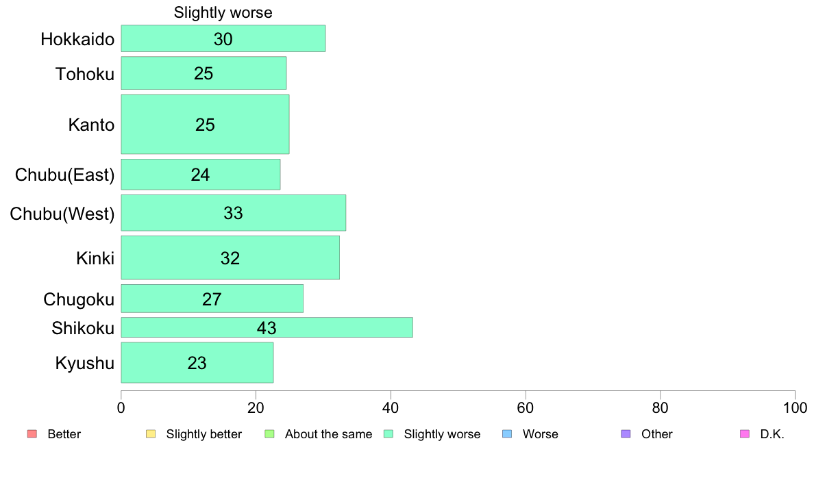Click the yellow Slightly better legend swatch
Image resolution: width=814 pixels, height=504 pixels.
[151, 434]
